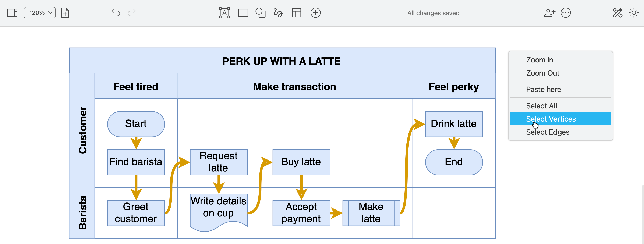Click the undo arrow icon

pyautogui.click(x=115, y=13)
